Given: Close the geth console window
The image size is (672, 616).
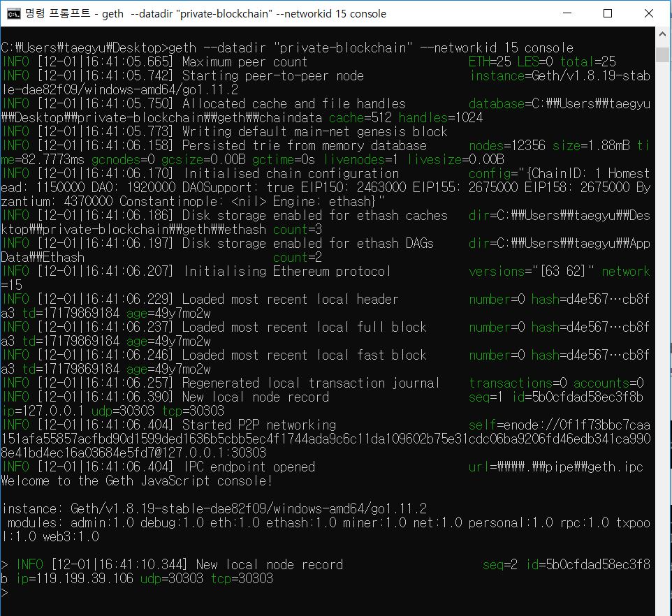Looking at the screenshot, I should [648, 13].
